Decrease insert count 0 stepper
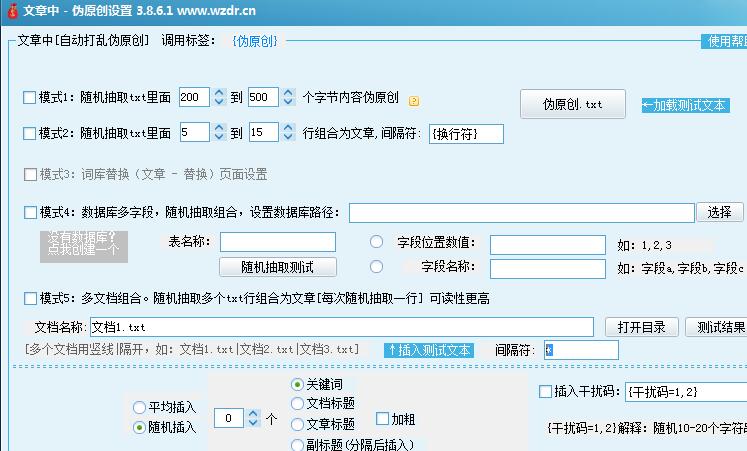The image size is (747, 451). [253, 423]
